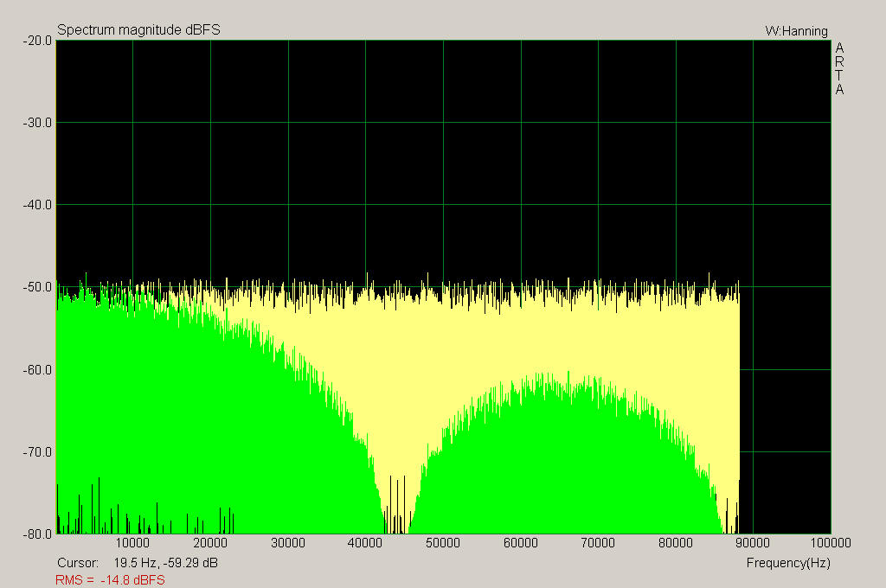886x588 pixels.
Task: Click the '19.5 Hz, -59.29 dB' cursor readout
Action: [165, 563]
